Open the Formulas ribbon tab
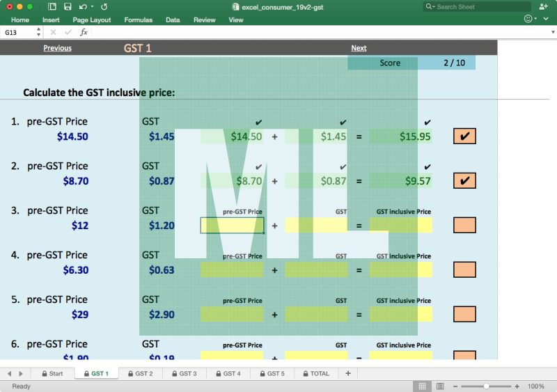Image resolution: width=557 pixels, height=392 pixels. click(x=138, y=20)
